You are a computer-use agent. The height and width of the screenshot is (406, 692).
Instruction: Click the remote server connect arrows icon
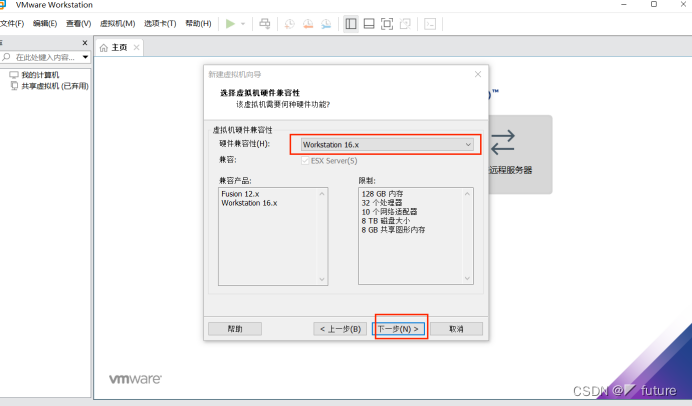[x=503, y=142]
